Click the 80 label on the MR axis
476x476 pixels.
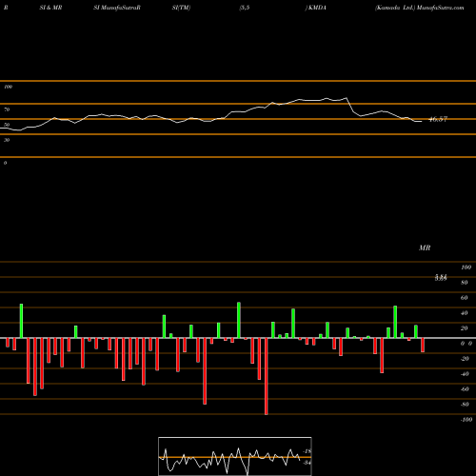[x=465, y=283]
